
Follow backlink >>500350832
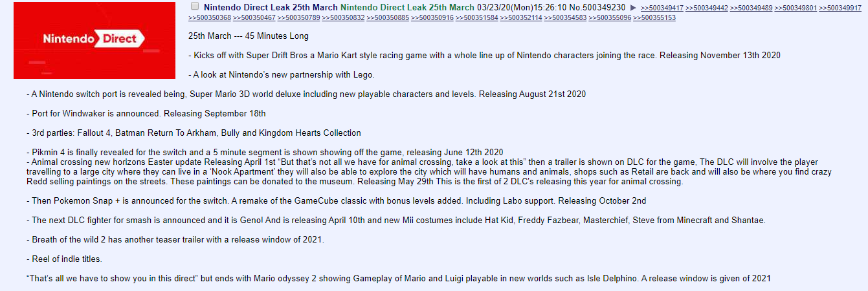coord(344,17)
